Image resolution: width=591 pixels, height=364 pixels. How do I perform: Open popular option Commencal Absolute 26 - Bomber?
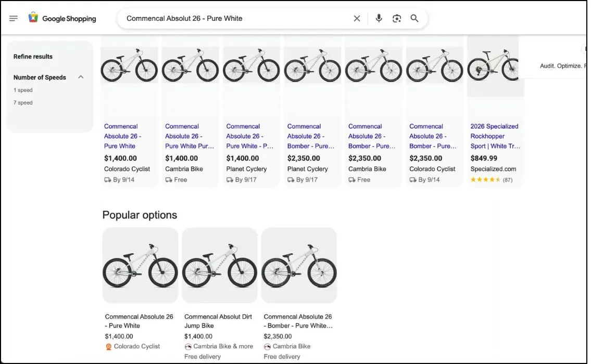click(298, 321)
